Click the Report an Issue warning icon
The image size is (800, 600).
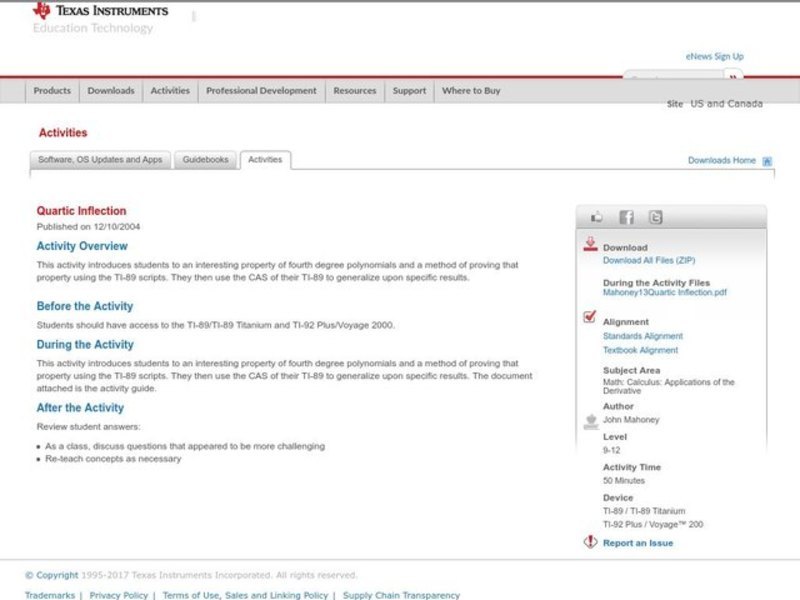pyautogui.click(x=590, y=542)
